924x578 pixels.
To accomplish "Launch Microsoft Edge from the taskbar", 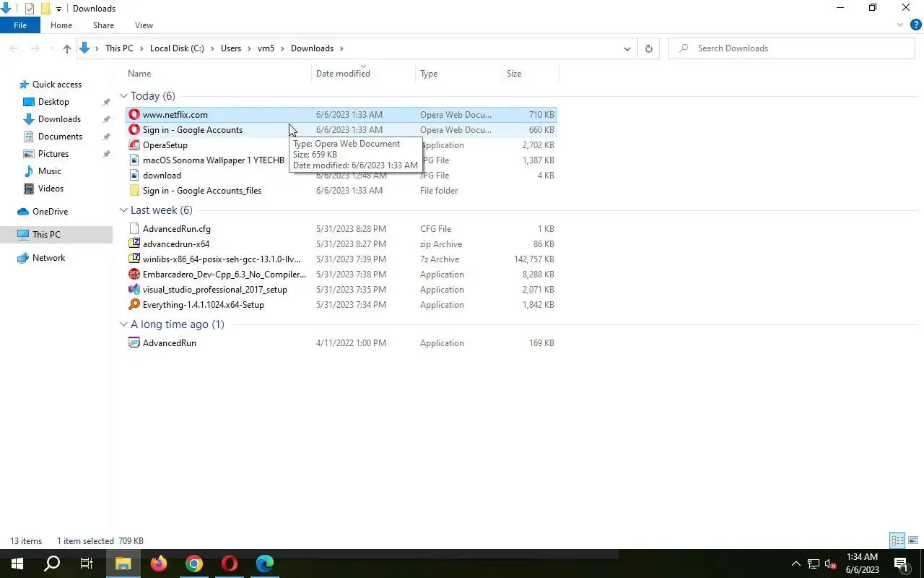I will (x=265, y=564).
